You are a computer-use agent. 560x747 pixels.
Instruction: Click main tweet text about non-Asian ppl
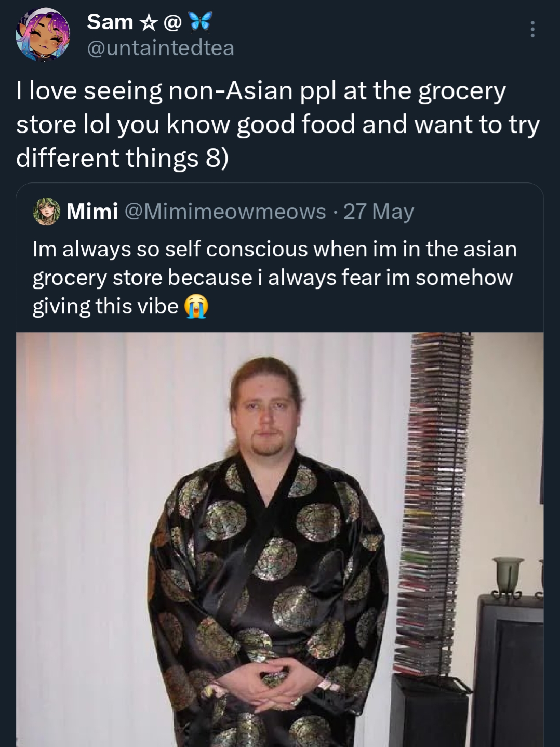coord(278,124)
